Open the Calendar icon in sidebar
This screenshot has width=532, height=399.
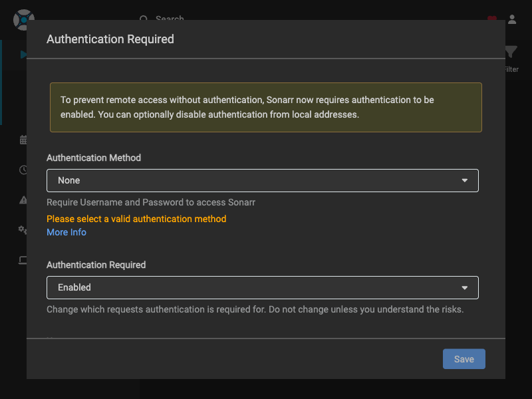23,140
